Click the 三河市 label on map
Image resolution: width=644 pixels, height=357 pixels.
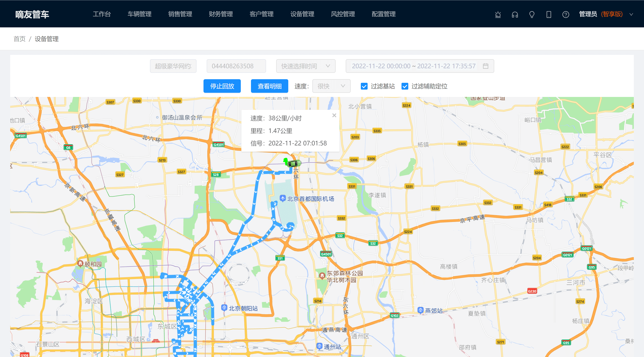coord(576,283)
